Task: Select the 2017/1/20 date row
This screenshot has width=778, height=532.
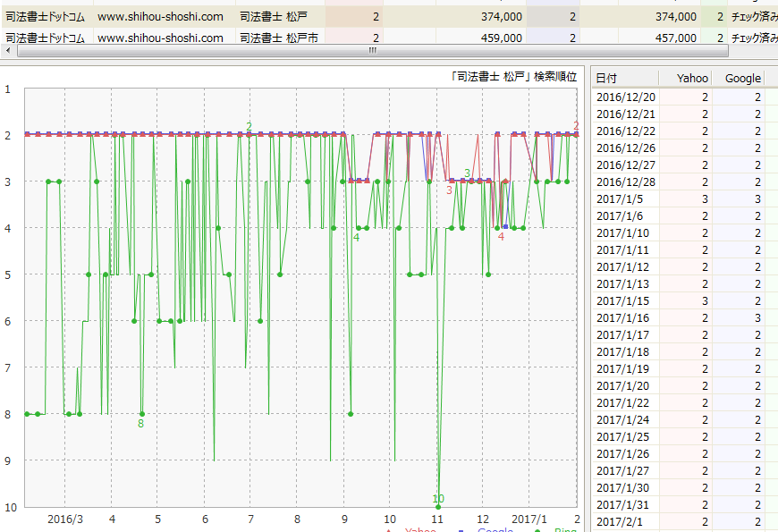Action: 685,385
